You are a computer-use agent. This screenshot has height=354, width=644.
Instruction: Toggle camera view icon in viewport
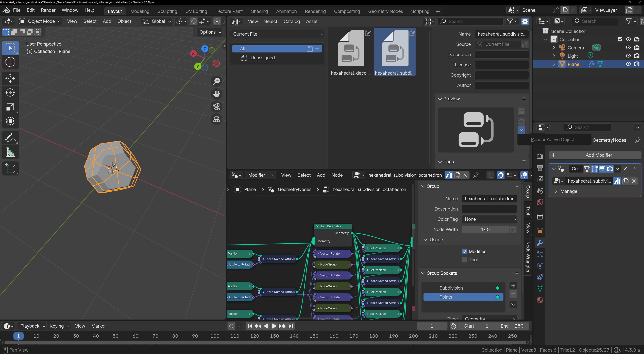click(216, 107)
